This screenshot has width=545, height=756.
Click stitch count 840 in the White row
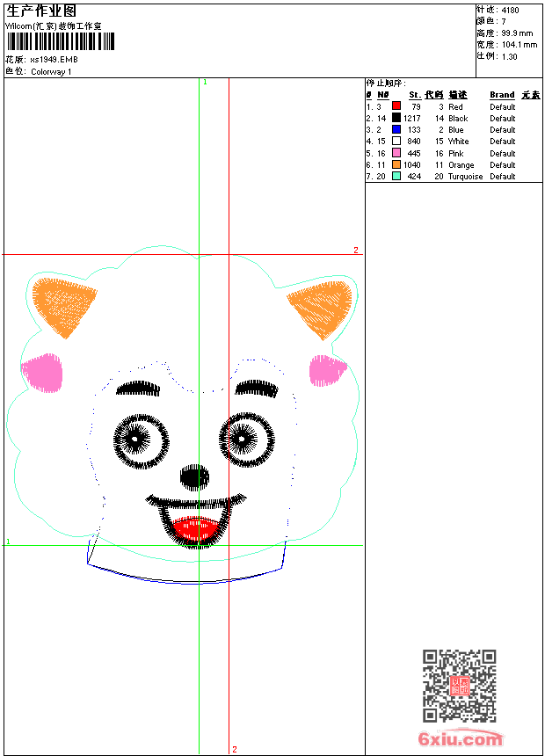414,142
